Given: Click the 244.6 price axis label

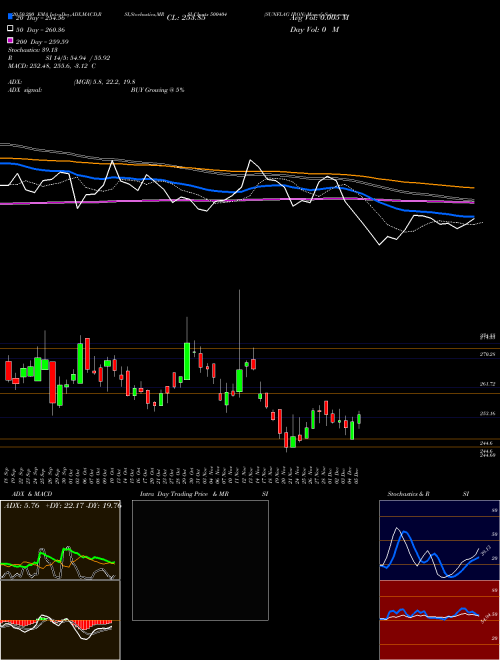Looking at the screenshot, I should (x=486, y=443).
